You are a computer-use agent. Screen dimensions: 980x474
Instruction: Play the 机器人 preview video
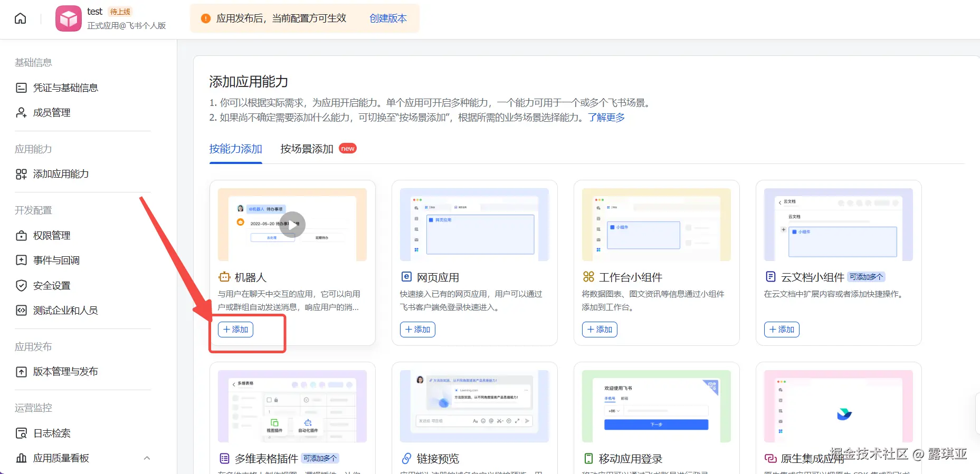(292, 224)
